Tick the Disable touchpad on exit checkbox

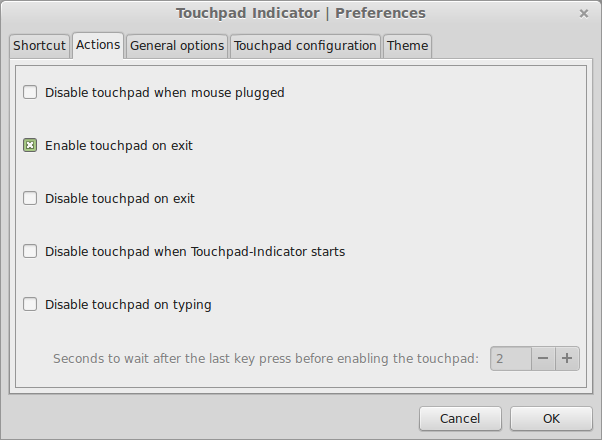click(x=30, y=198)
